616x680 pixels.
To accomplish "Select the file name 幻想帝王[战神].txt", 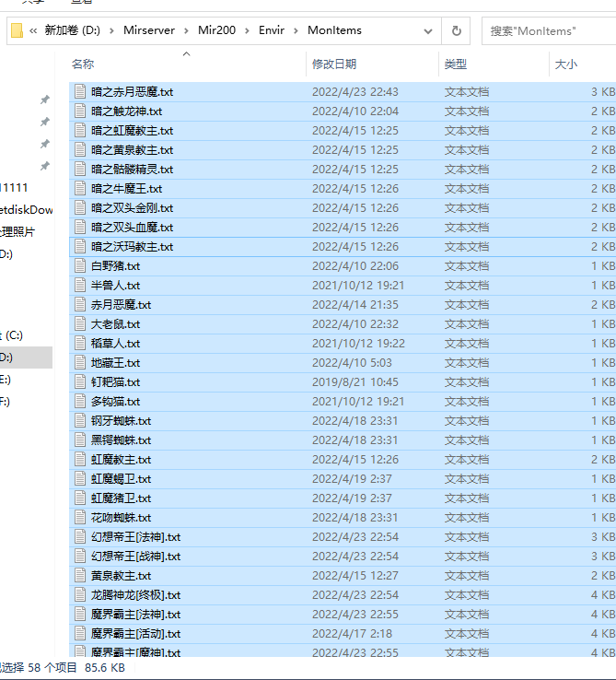I will coord(135,557).
